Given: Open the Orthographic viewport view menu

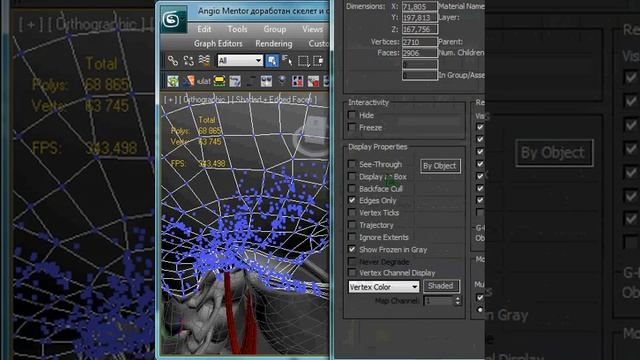Looking at the screenshot, I should [x=204, y=99].
